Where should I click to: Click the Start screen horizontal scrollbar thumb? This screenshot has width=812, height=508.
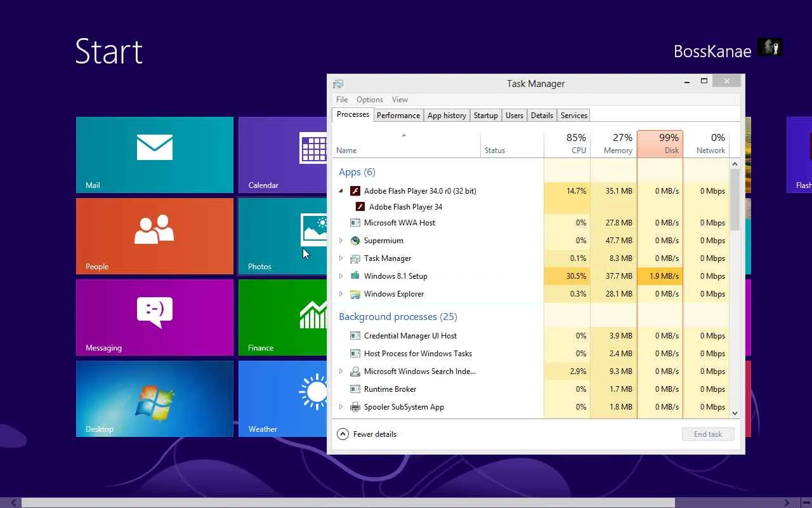click(x=348, y=503)
